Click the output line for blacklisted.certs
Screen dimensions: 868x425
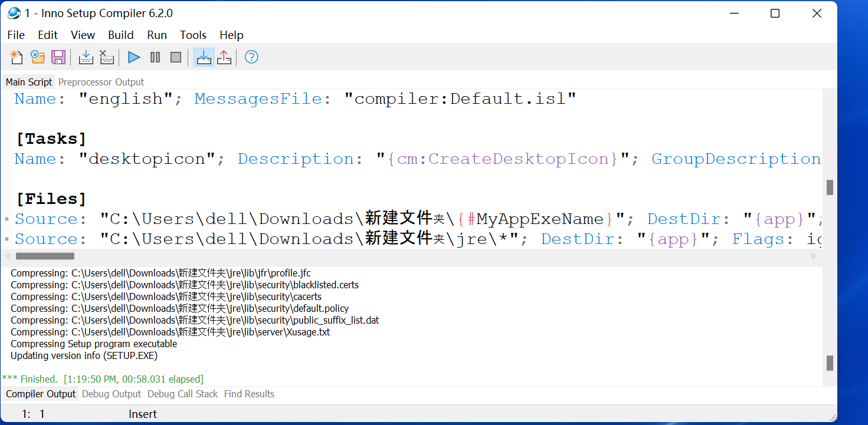185,285
